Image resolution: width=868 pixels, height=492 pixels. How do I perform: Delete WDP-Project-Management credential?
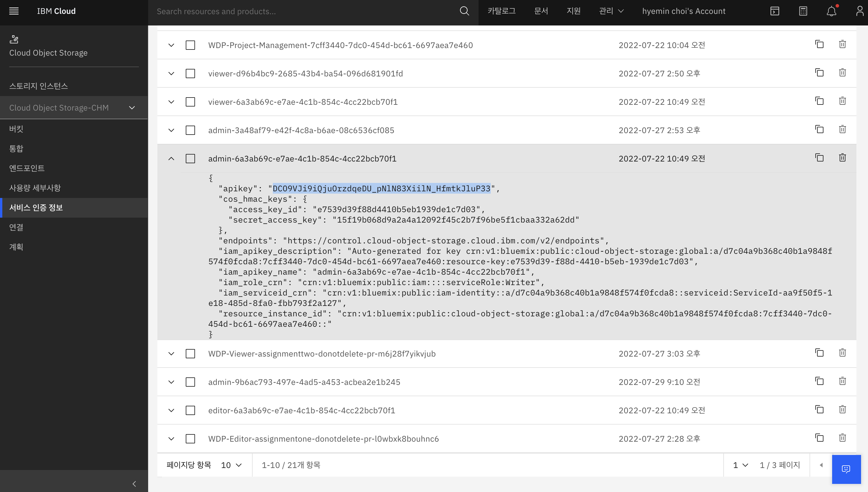(x=842, y=44)
